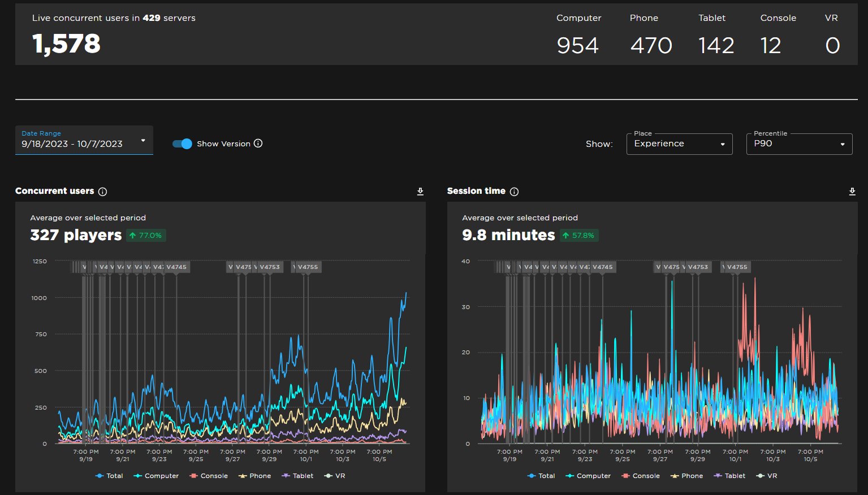Image resolution: width=868 pixels, height=495 pixels.
Task: Toggle Console series in Concurrent users legend
Action: 209,476
